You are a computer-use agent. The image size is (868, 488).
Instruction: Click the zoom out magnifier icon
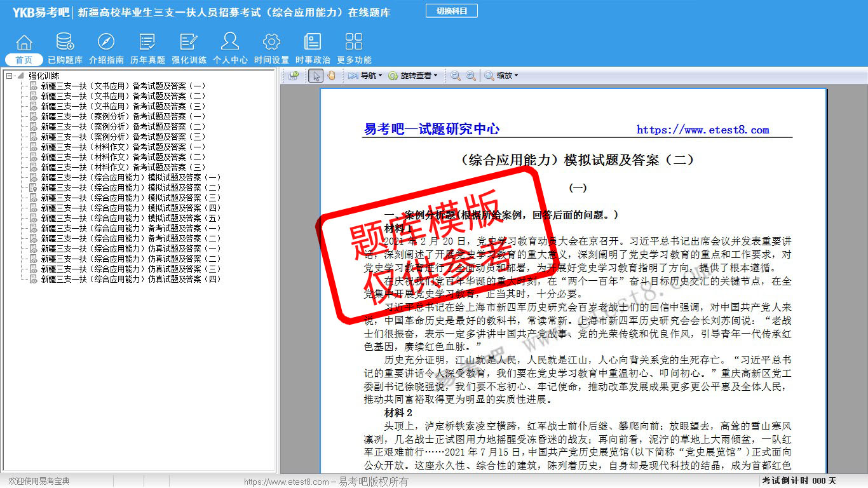point(456,76)
